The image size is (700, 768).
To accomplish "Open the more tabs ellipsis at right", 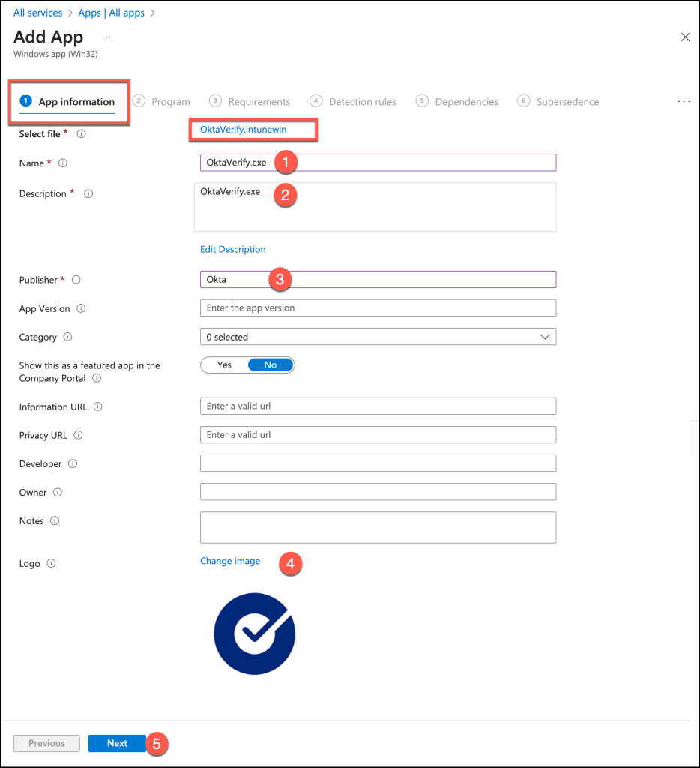I will tap(684, 101).
